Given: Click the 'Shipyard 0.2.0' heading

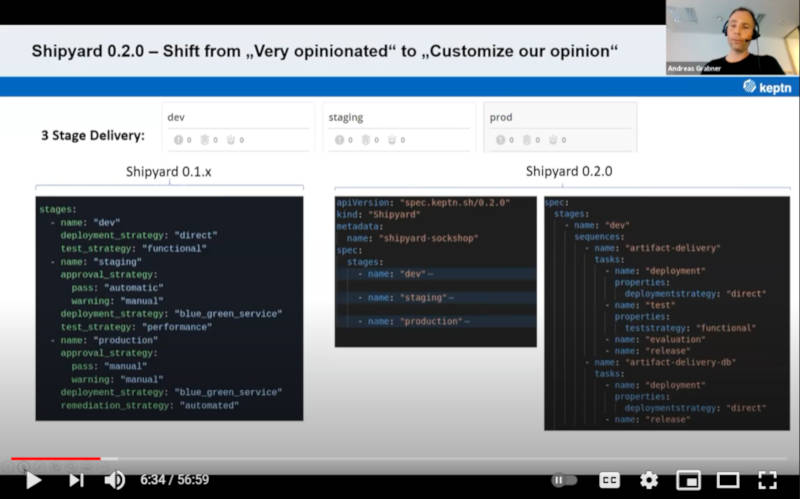Looking at the screenshot, I should coord(569,171).
